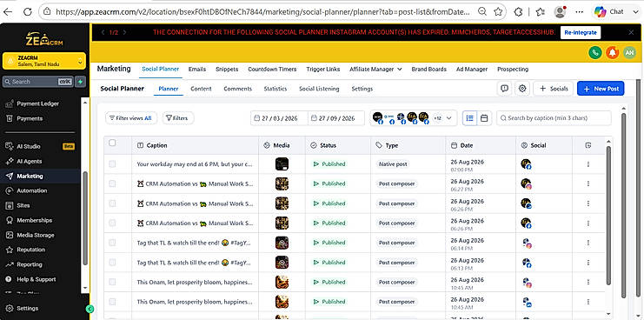The width and height of the screenshot is (644, 320).
Task: Open Social Planner settings gear icon
Action: tap(522, 89)
